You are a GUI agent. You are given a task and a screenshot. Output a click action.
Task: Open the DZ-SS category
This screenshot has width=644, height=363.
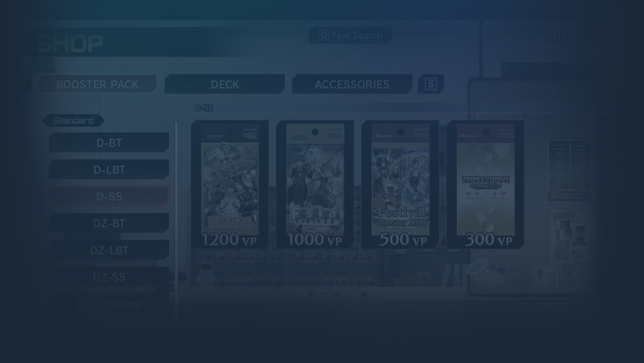(109, 277)
